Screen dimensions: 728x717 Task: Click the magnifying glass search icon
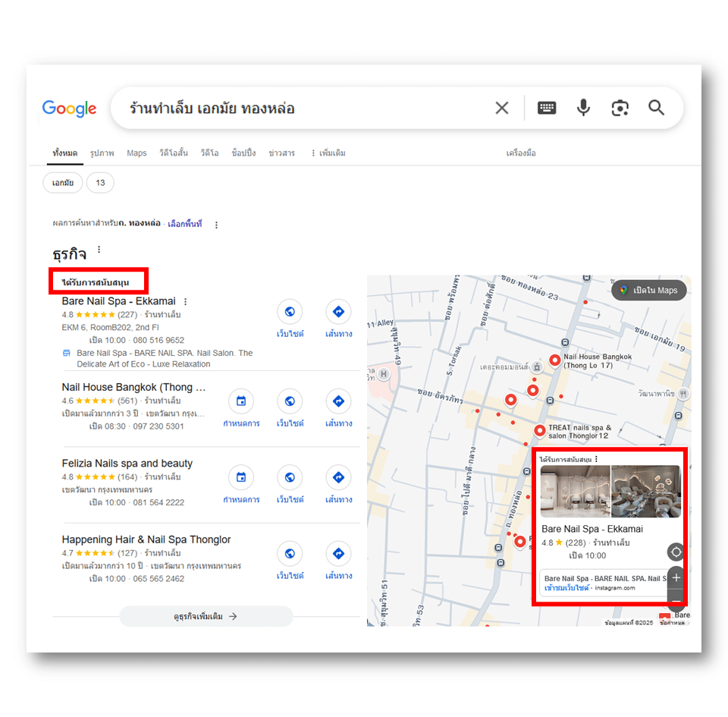click(656, 108)
